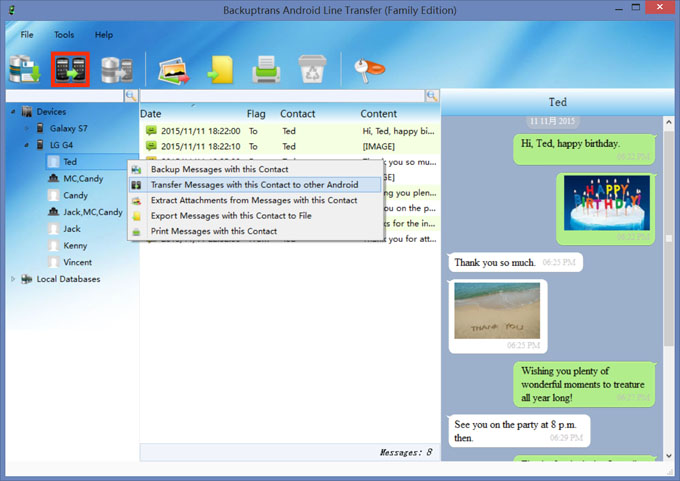Click the message icon of the 18:22:10 row

(x=151, y=146)
